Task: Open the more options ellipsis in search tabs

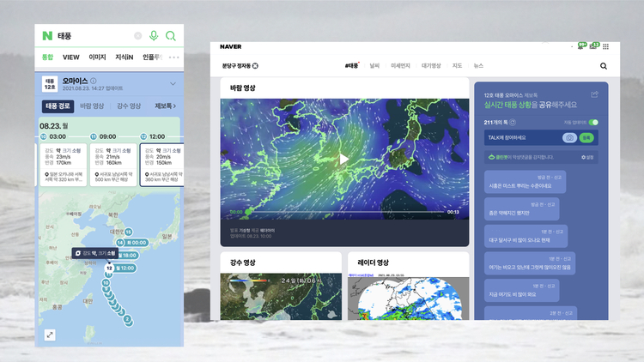Action: click(174, 57)
